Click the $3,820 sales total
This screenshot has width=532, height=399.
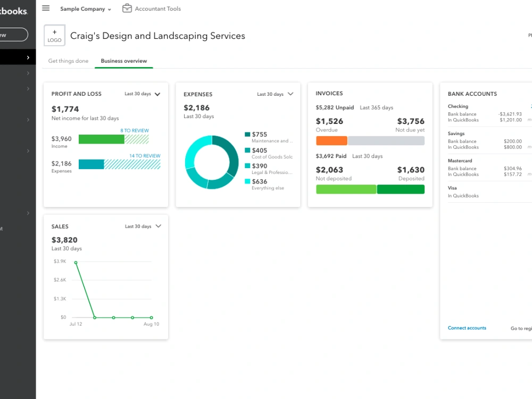pos(64,240)
